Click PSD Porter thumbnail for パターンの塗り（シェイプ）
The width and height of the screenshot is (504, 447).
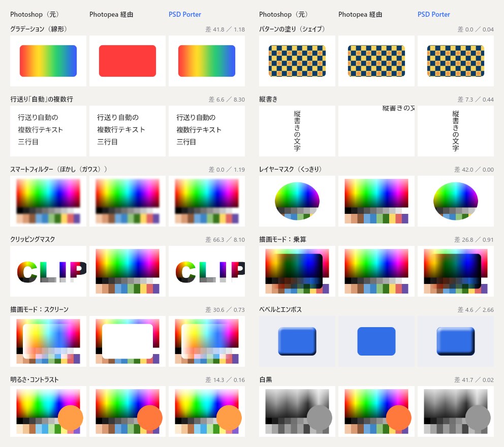click(455, 61)
